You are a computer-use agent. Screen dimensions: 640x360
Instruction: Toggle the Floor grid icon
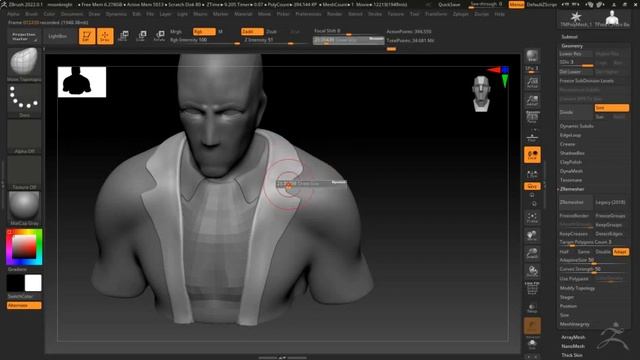pos(532,137)
